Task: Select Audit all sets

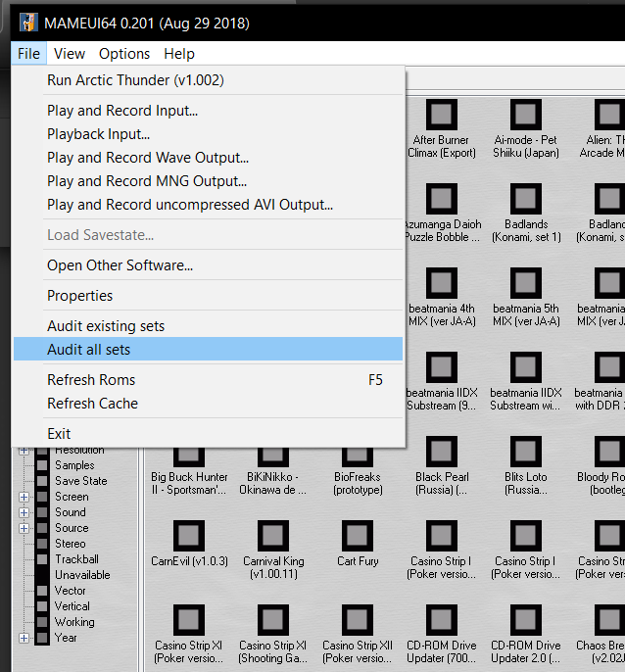Action: point(209,350)
